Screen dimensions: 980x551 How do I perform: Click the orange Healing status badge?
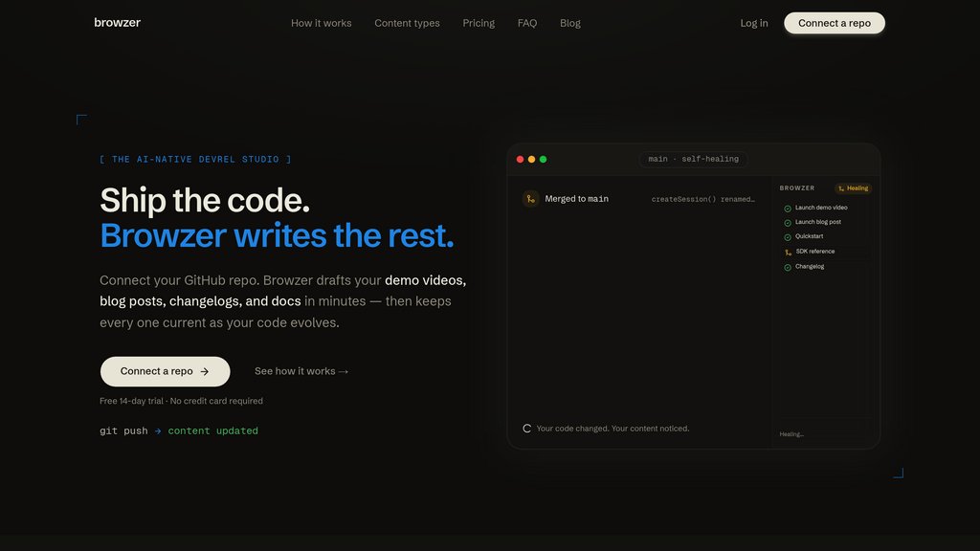coord(853,188)
